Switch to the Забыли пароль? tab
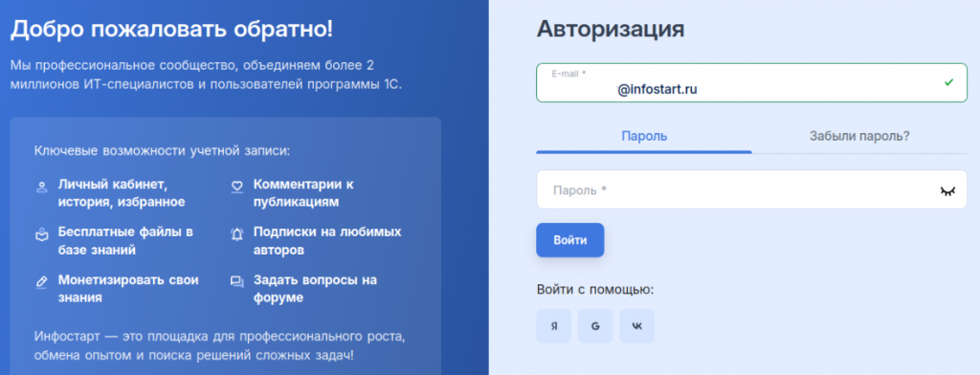This screenshot has width=980, height=375. point(859,136)
